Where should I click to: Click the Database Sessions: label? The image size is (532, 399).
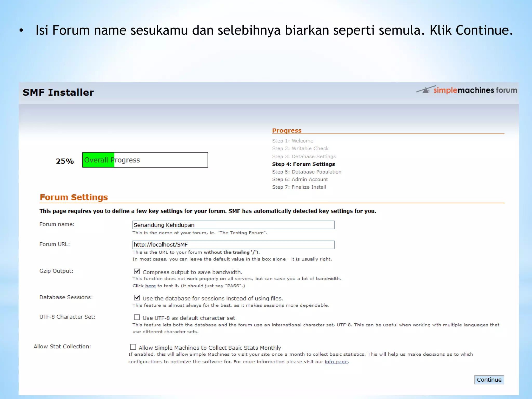pos(66,297)
